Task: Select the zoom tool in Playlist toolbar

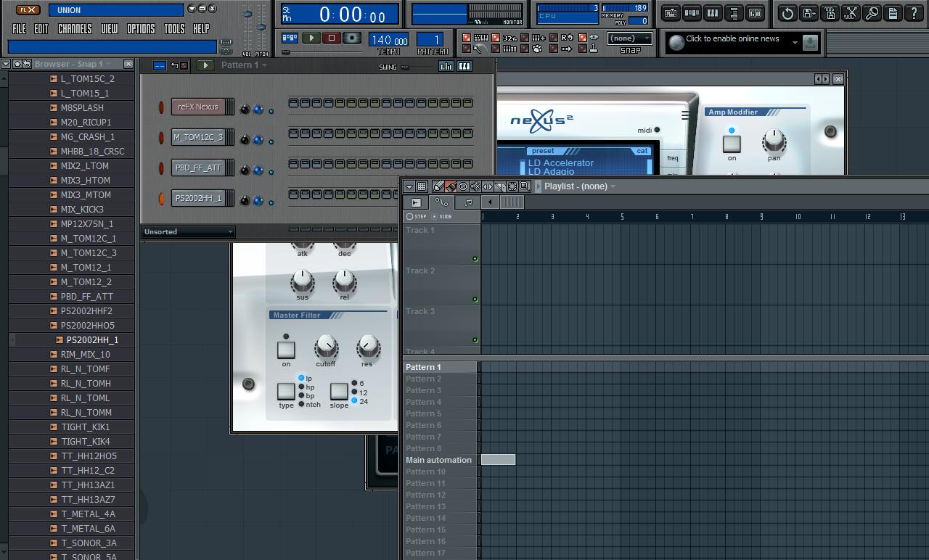Action: tap(525, 186)
